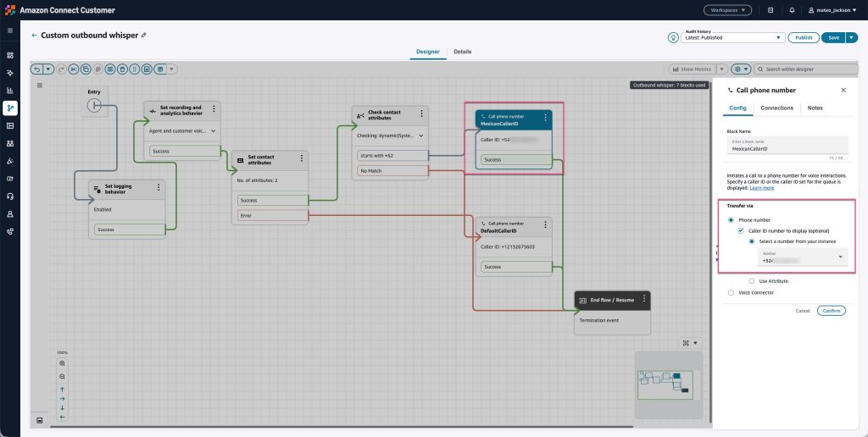Open the flows routing icon in sidebar
The height and width of the screenshot is (437, 868).
[10, 108]
